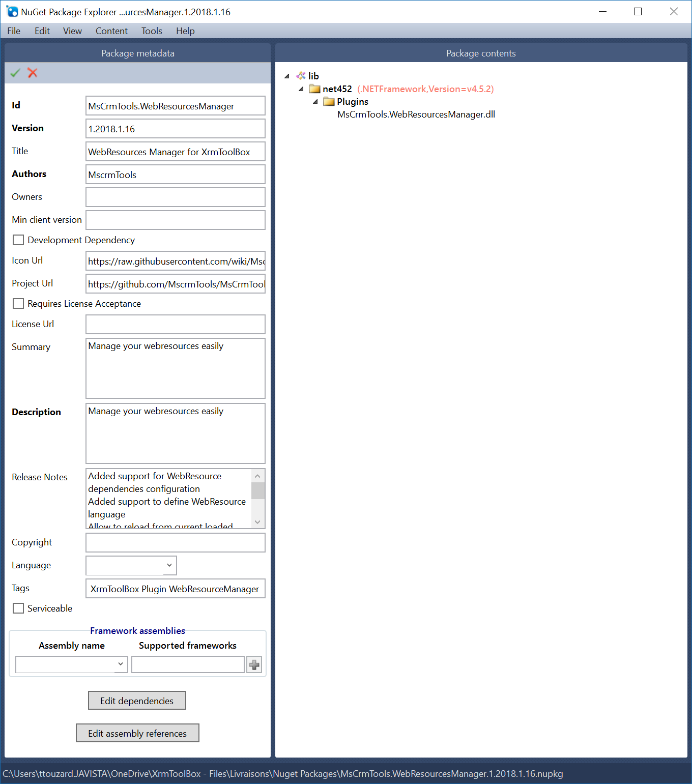The image size is (692, 784).
Task: Click the net452 folder icon
Action: [x=314, y=89]
